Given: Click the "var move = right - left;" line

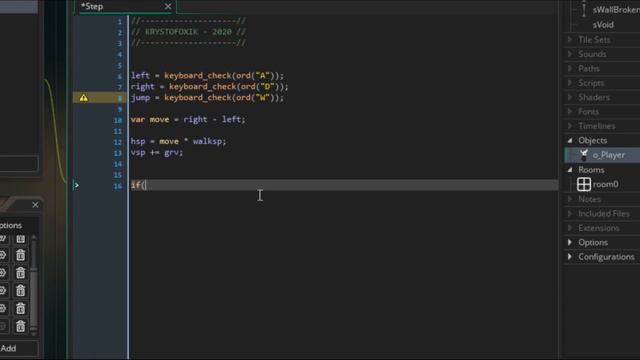Looking at the screenshot, I should [x=188, y=120].
